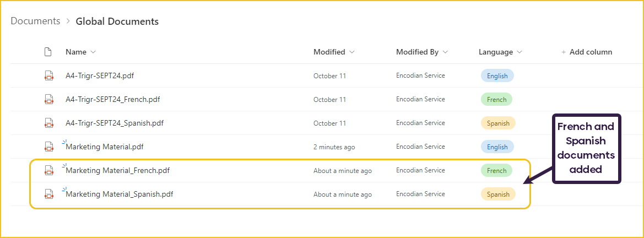Click the English tag on Marketing Material.pdf

(497, 147)
